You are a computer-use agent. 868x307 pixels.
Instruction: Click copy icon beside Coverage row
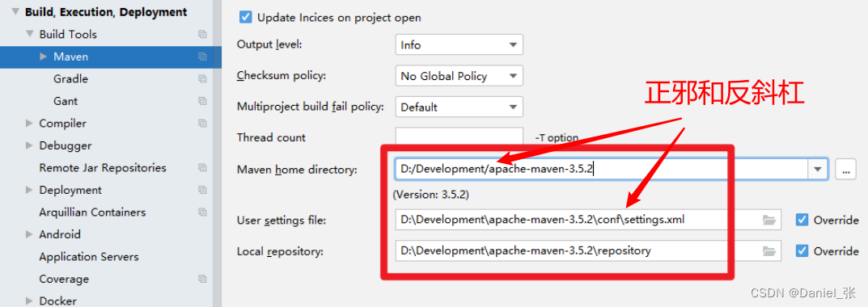[x=202, y=279]
